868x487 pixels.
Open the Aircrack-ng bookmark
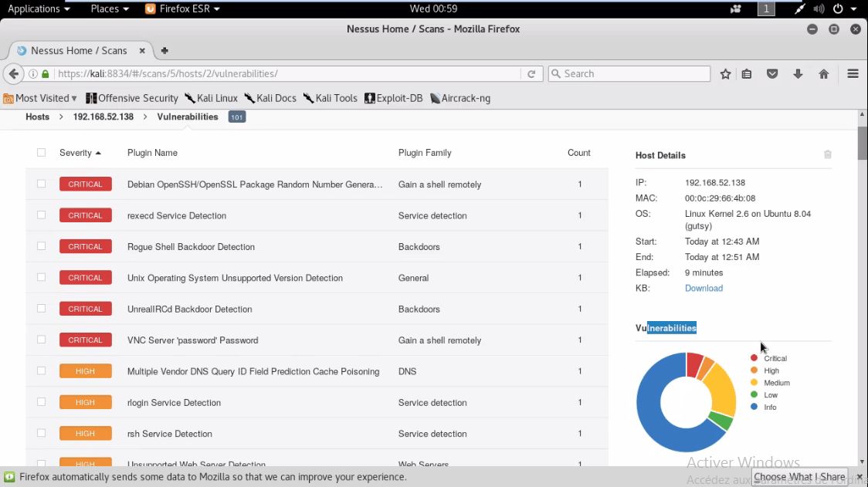[460, 98]
